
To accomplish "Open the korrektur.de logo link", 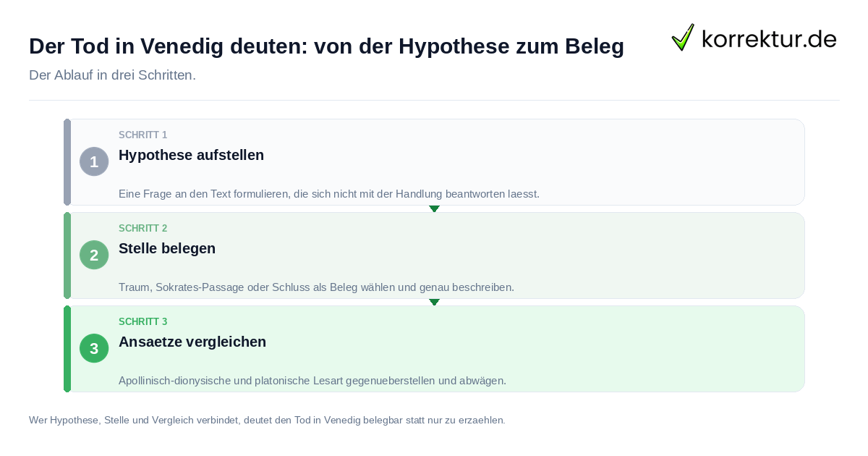I will point(754,38).
